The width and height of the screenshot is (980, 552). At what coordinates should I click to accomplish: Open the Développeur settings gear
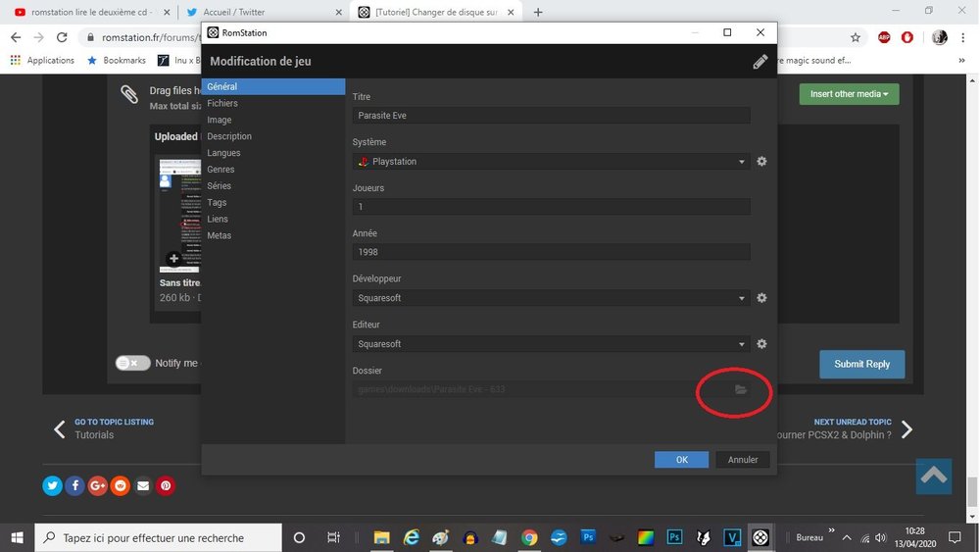pos(761,298)
